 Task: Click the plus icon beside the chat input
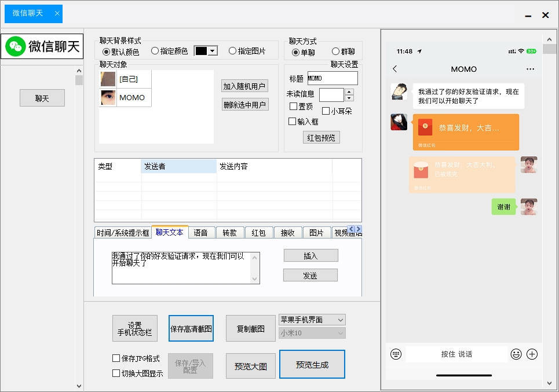[531, 354]
